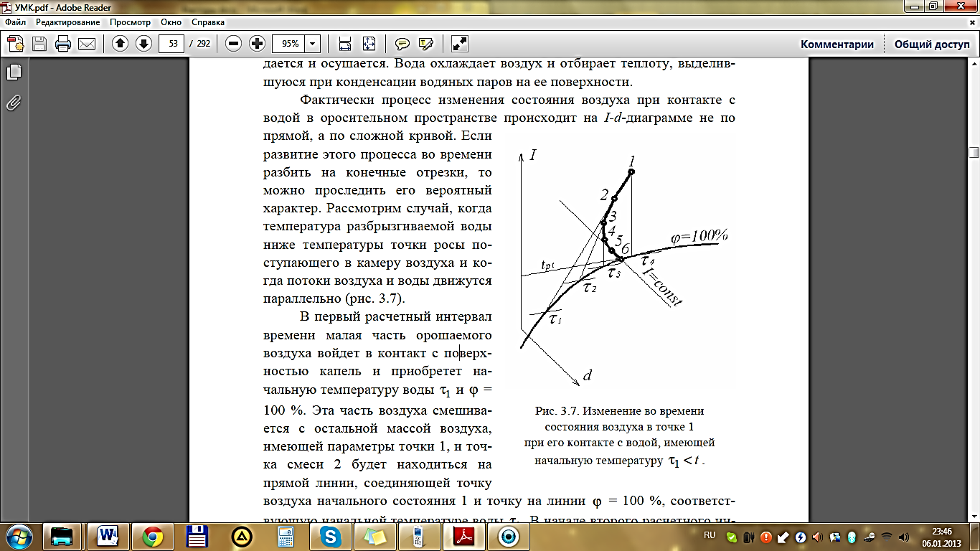The width and height of the screenshot is (980, 551).
Task: Fit page to window width icon
Action: click(345, 44)
